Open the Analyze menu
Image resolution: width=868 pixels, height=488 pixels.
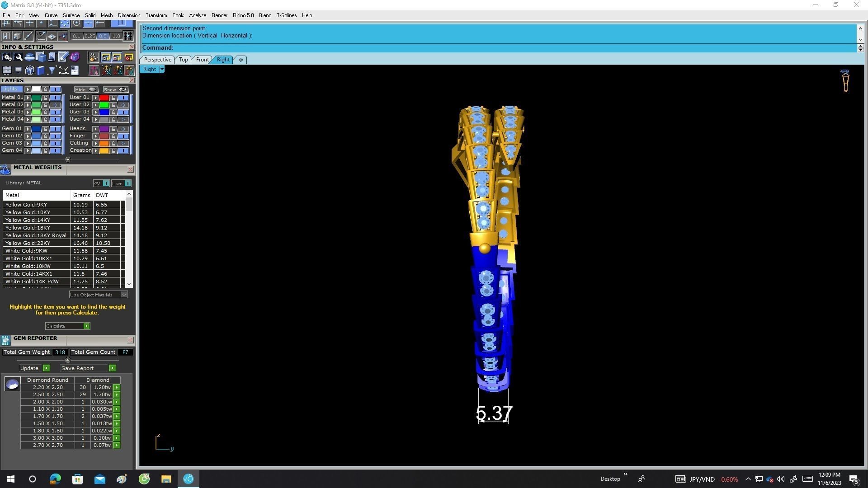[x=198, y=15]
